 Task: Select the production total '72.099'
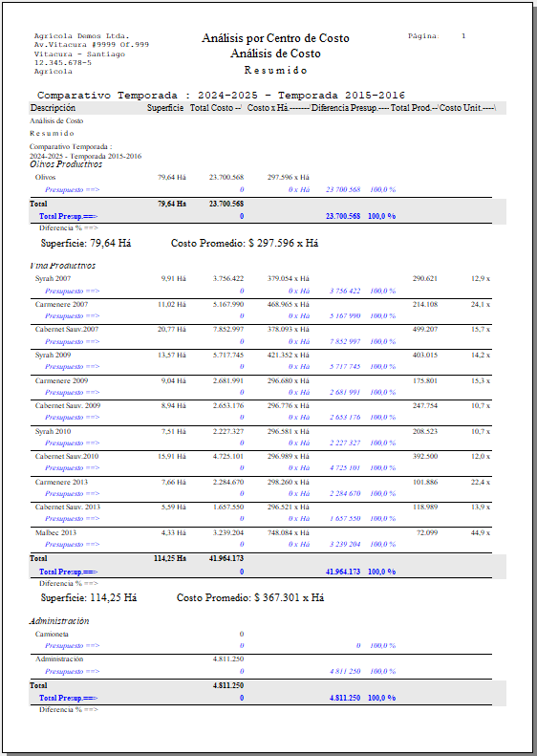427,532
